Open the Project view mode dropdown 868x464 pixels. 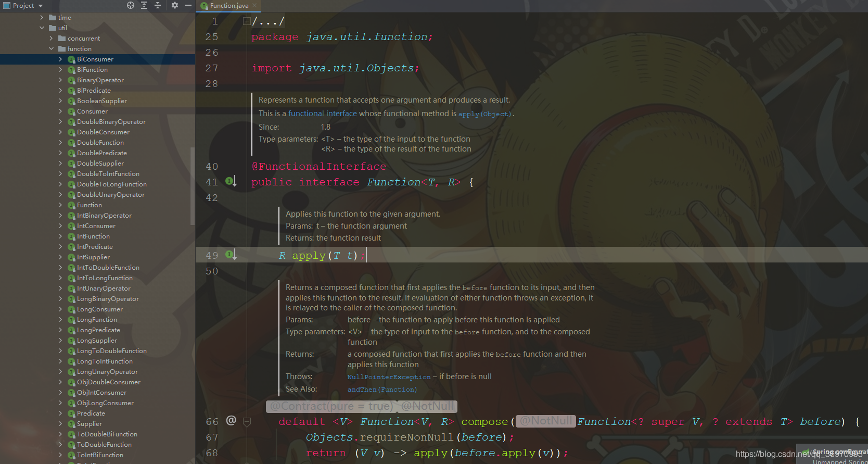click(x=41, y=6)
